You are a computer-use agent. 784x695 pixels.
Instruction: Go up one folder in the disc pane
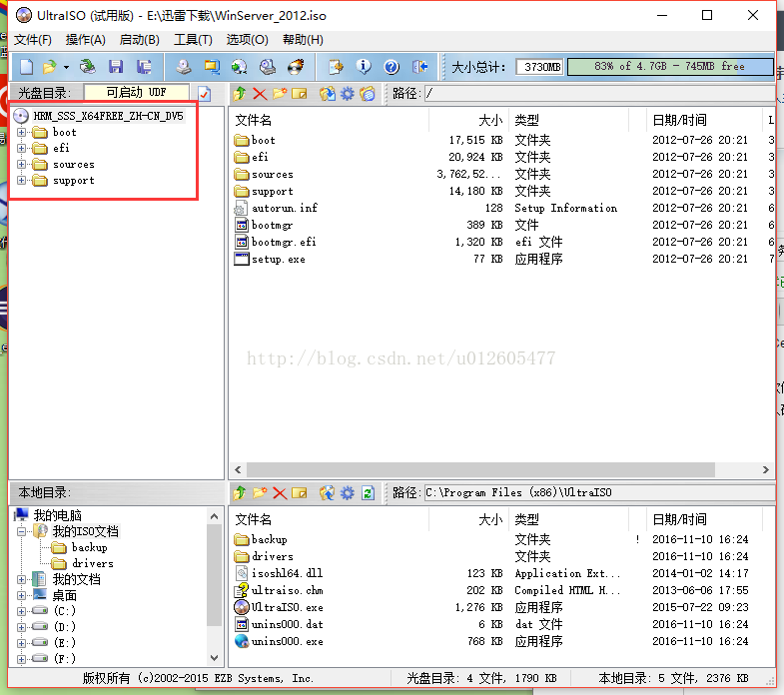[x=240, y=94]
